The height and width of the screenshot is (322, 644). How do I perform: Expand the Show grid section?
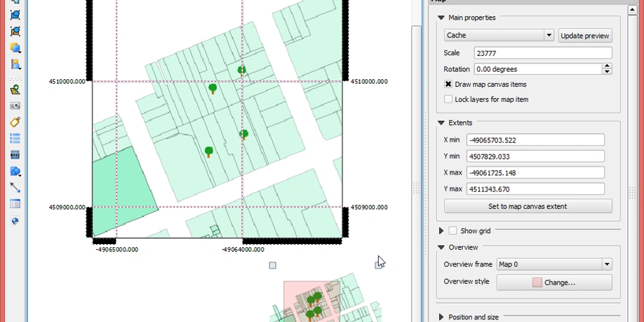(441, 231)
